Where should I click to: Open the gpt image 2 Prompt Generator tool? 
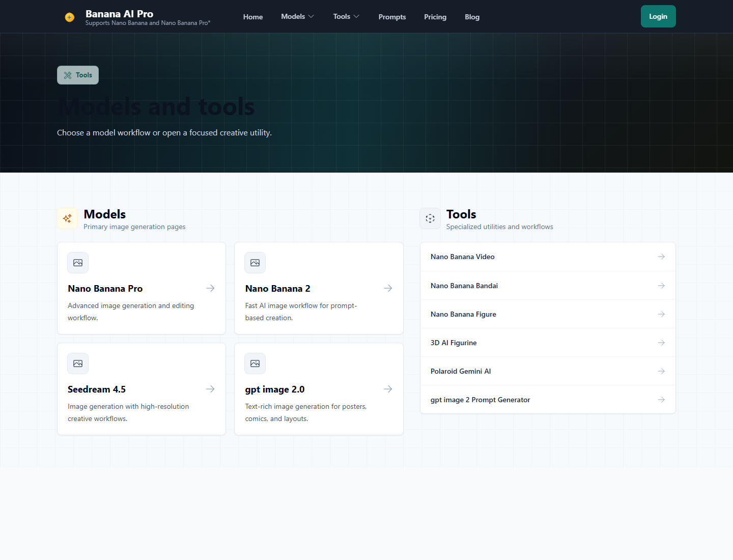tap(548, 400)
